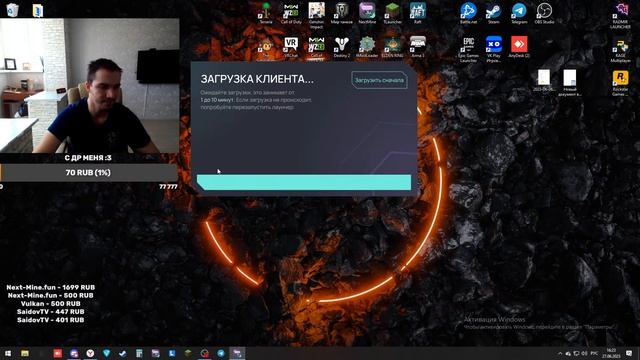640x360 pixels.
Task: Open the taskbar clock and date
Action: 611,353
